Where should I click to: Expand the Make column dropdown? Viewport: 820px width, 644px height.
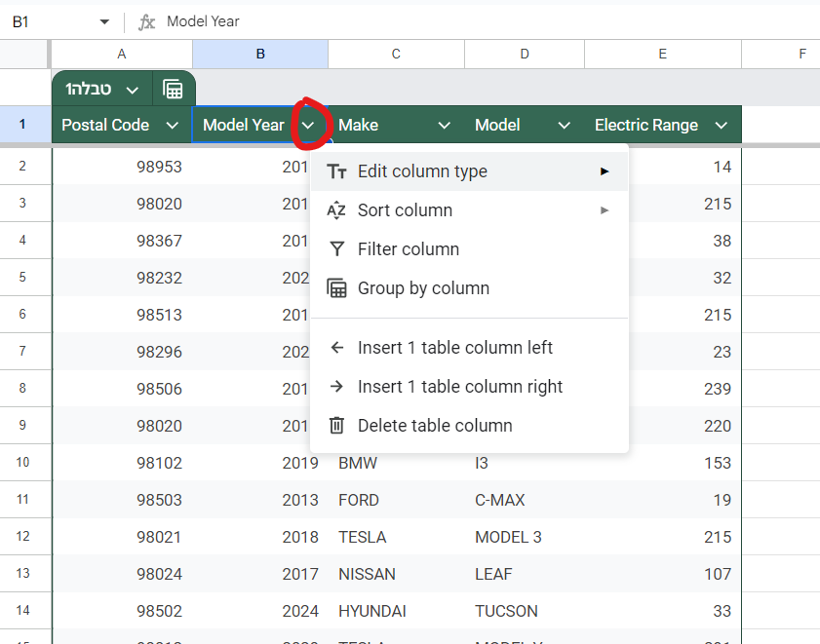pyautogui.click(x=445, y=125)
